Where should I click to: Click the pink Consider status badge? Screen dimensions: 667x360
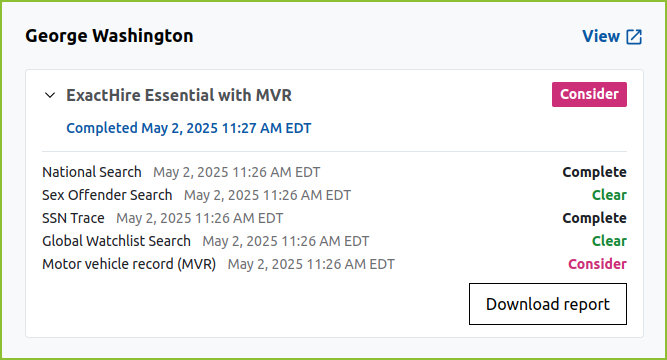589,94
